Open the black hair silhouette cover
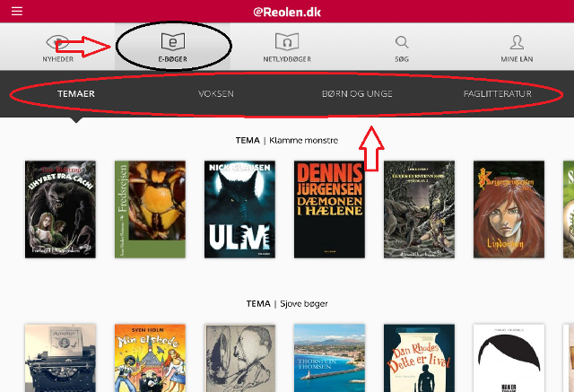 pyautogui.click(x=509, y=358)
